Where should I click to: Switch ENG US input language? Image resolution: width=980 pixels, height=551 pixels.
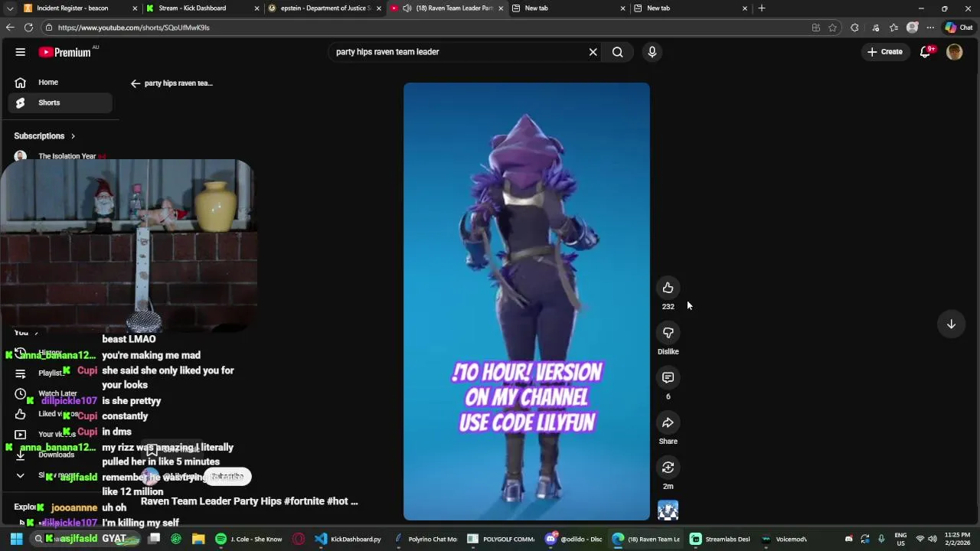[901, 539]
